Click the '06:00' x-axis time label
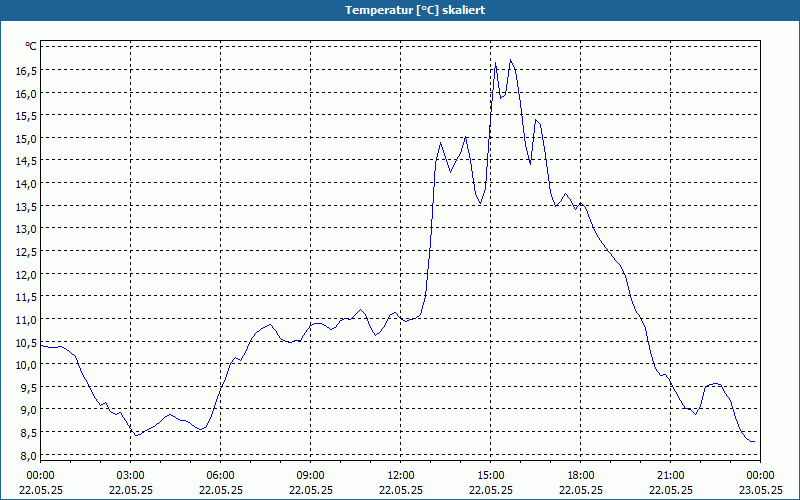800x500 pixels. click(x=220, y=476)
